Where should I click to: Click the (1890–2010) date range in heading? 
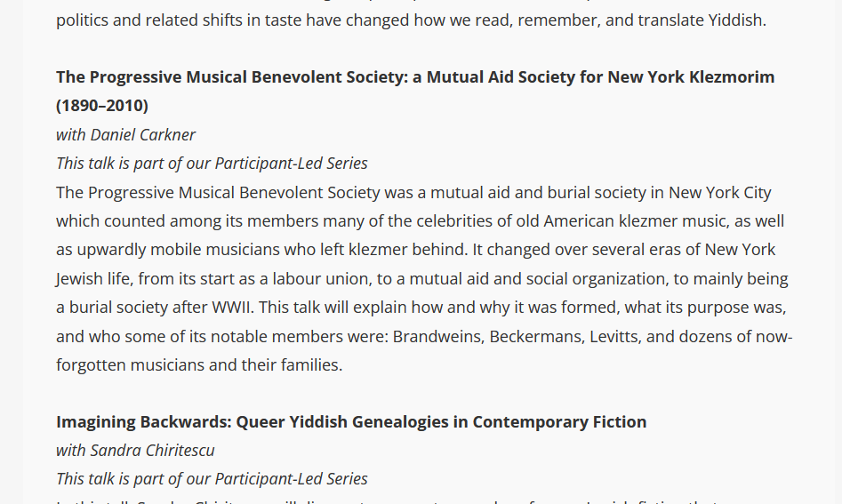point(102,106)
